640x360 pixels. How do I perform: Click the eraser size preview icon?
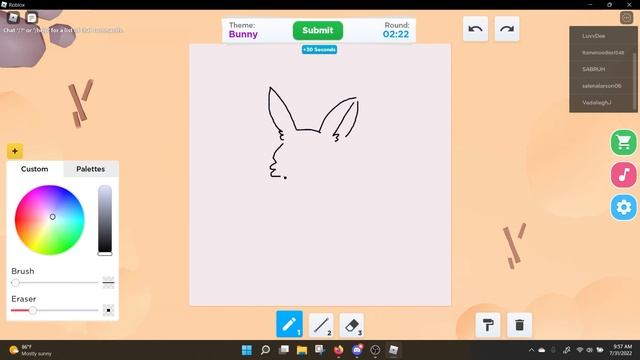click(x=108, y=310)
